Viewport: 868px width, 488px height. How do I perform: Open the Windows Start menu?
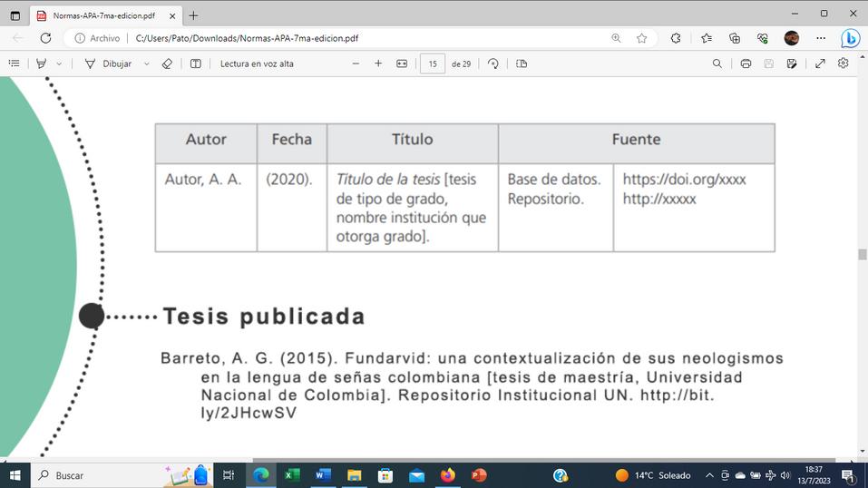[x=15, y=475]
